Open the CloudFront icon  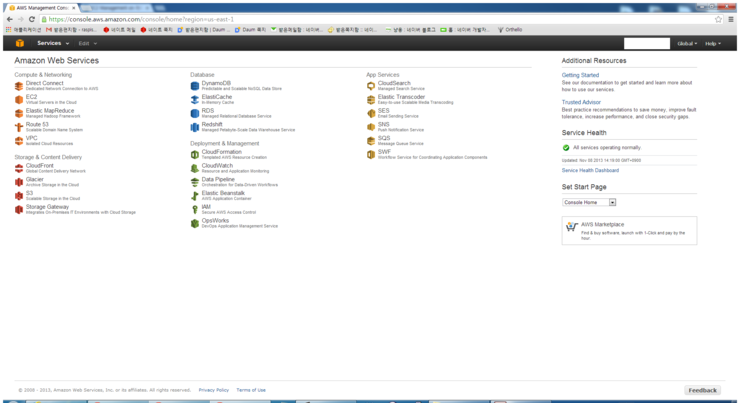pos(19,168)
